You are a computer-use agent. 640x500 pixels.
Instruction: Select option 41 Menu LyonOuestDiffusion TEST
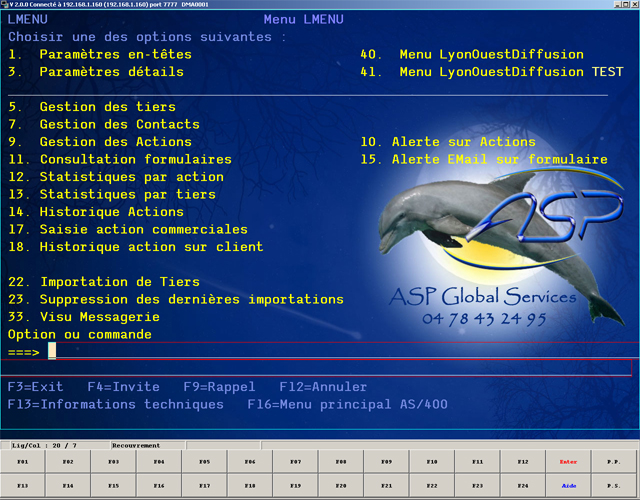coord(492,72)
